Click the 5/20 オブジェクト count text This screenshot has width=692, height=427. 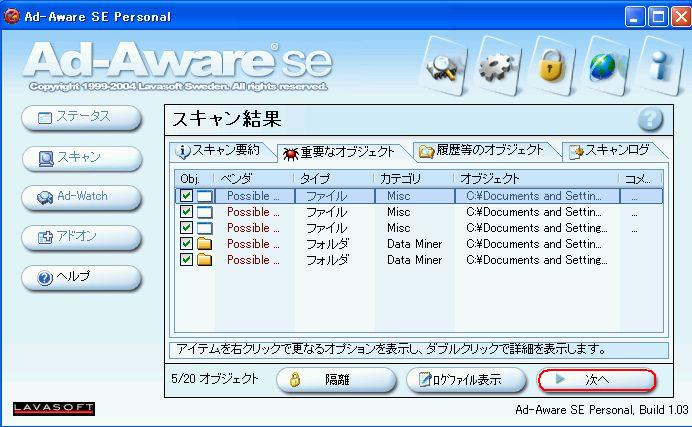tap(215, 378)
